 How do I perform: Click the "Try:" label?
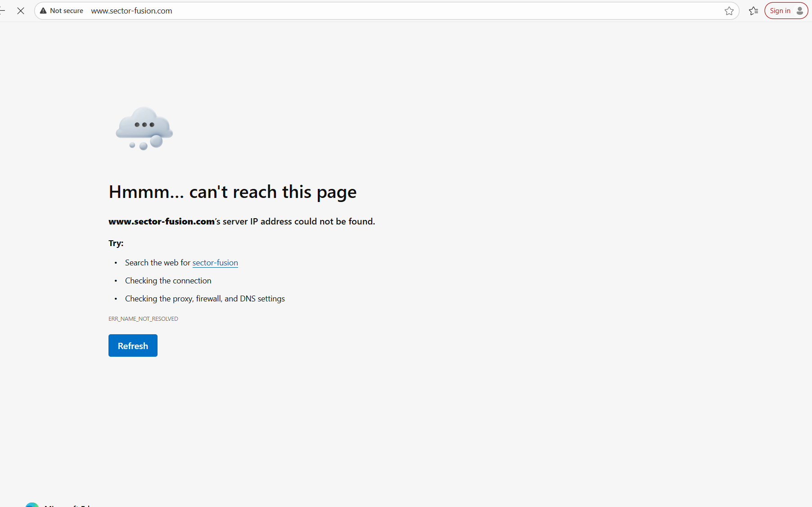[x=116, y=243]
